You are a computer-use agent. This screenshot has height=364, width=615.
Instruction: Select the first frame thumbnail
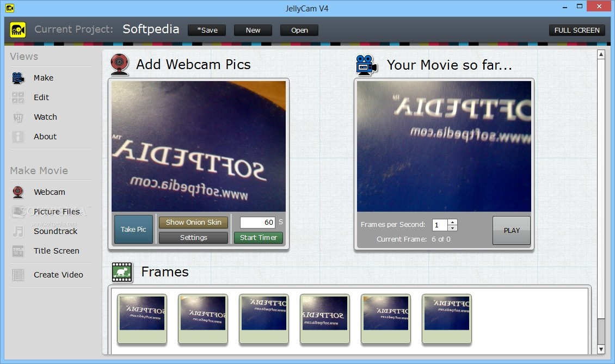click(142, 319)
